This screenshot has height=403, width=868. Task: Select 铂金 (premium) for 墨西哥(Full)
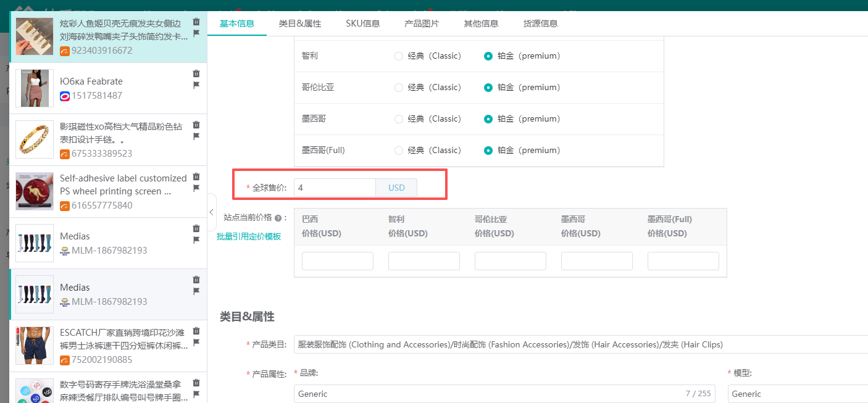click(x=488, y=151)
